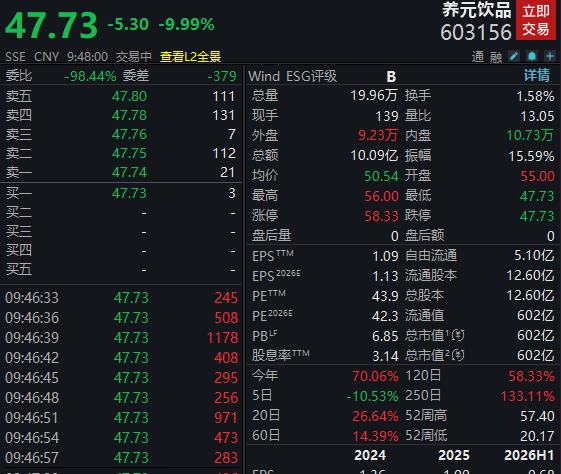Set a price alert with bell icon
This screenshot has width=561, height=474.
click(532, 56)
